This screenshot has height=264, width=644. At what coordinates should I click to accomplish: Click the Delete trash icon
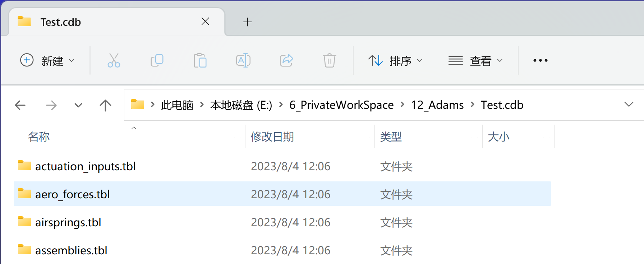330,60
